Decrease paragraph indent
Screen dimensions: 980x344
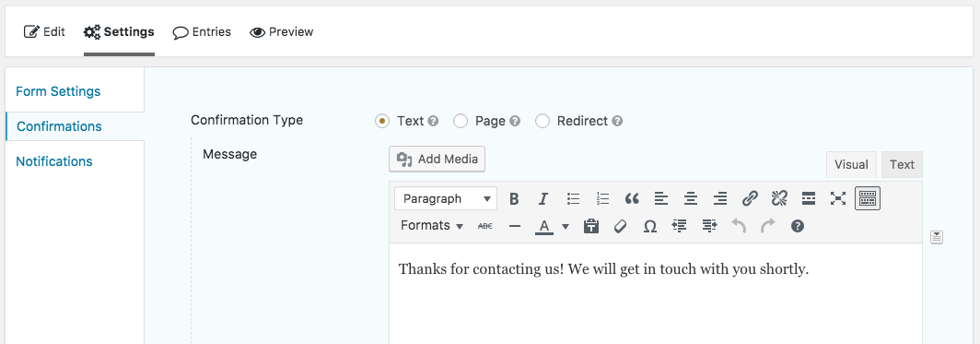coord(680,226)
